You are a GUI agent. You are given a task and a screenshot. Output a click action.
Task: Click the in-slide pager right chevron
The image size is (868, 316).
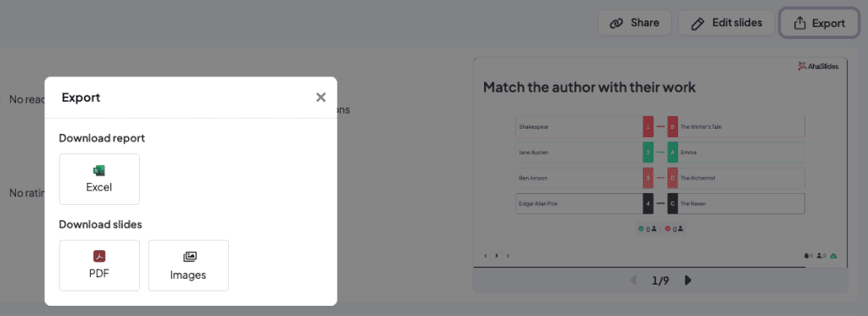coord(509,256)
